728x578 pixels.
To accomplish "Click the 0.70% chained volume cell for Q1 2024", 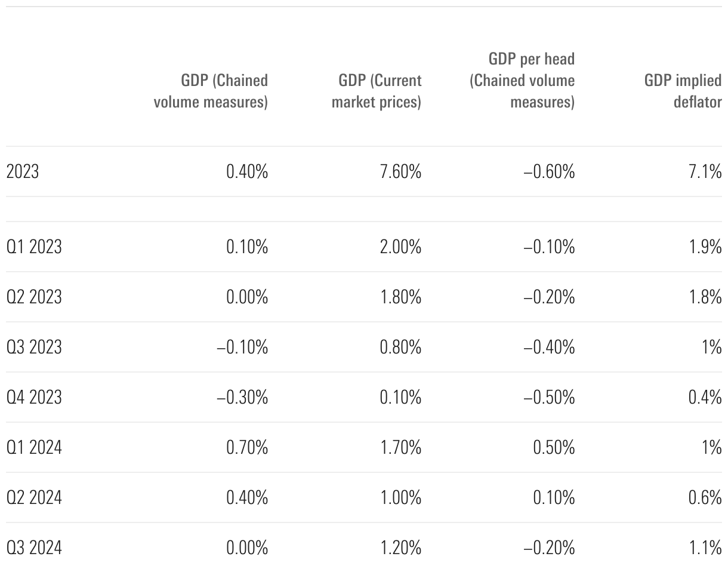I will [x=247, y=448].
